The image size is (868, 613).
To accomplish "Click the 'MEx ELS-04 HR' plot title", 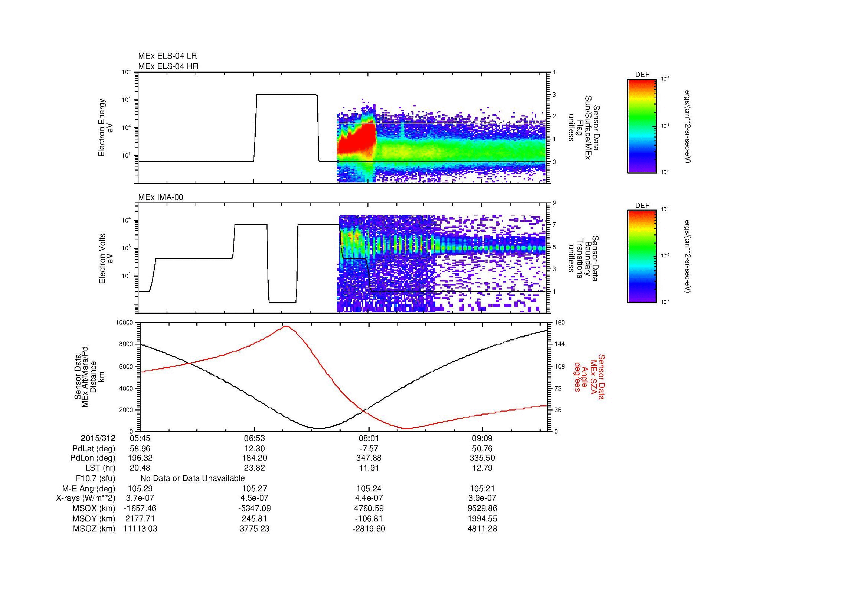I will [168, 66].
